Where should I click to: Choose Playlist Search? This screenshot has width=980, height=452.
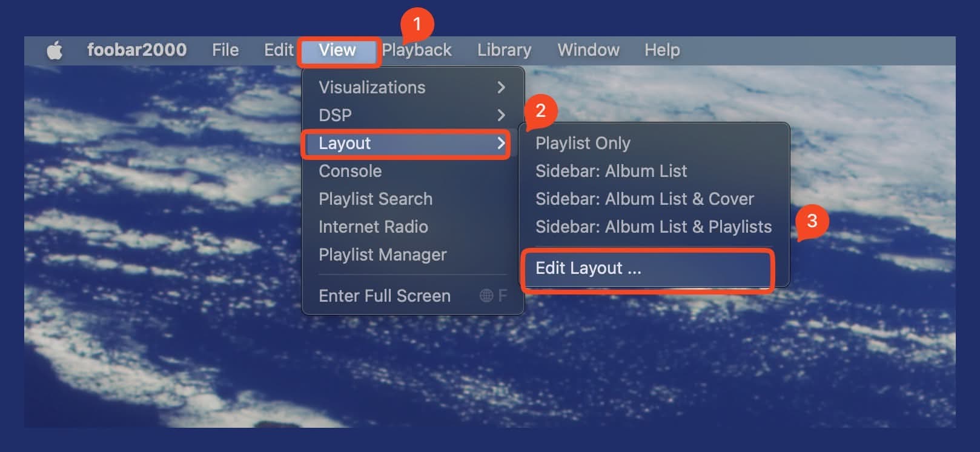412,199
